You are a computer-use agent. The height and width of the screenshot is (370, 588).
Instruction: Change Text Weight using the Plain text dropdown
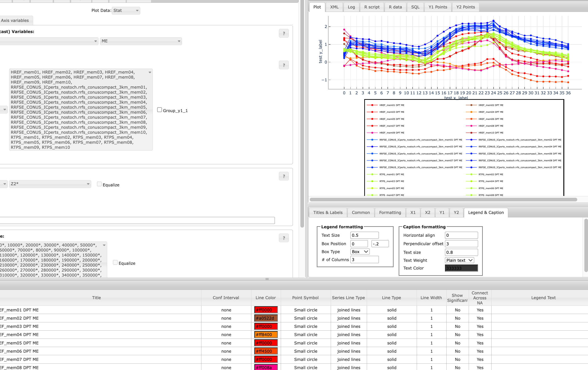459,260
